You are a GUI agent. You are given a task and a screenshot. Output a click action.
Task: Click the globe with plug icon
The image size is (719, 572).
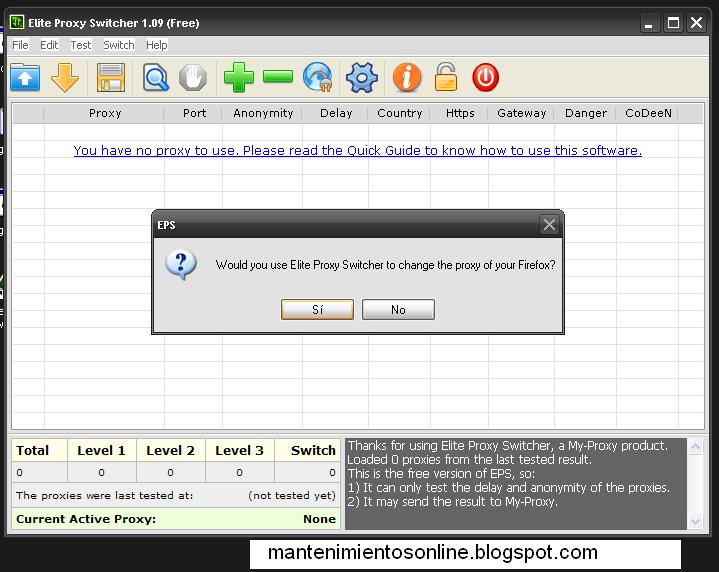pos(318,77)
